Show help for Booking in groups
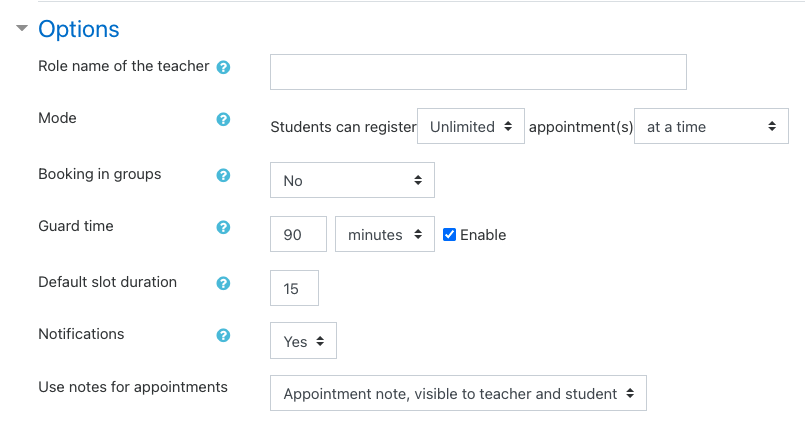The height and width of the screenshot is (425, 805). click(x=223, y=176)
